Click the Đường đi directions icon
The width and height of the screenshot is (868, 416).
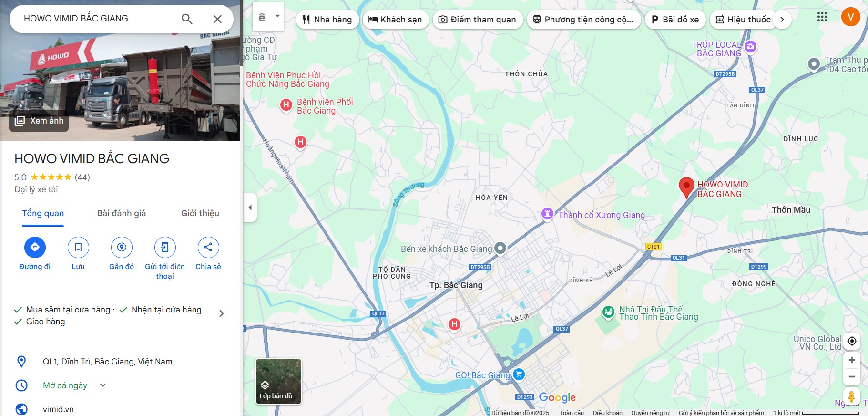(x=35, y=247)
